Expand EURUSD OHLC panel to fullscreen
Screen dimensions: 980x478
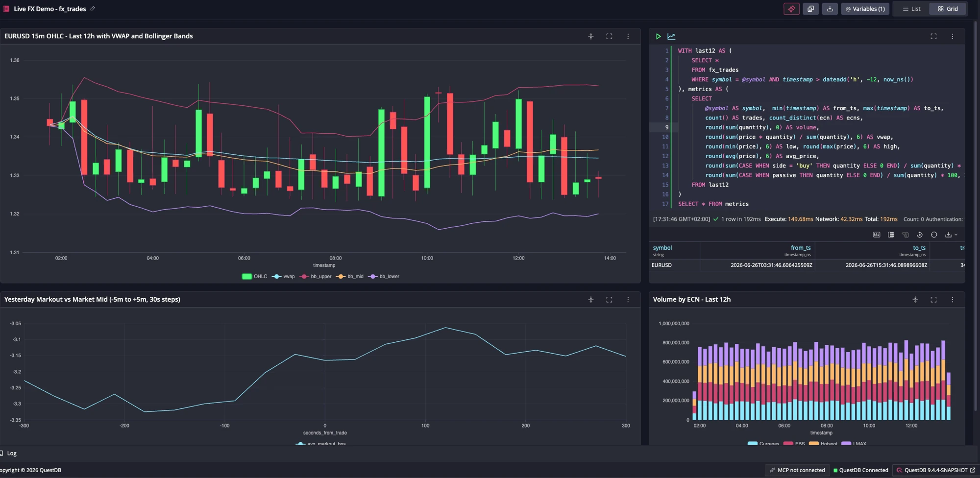(x=609, y=36)
